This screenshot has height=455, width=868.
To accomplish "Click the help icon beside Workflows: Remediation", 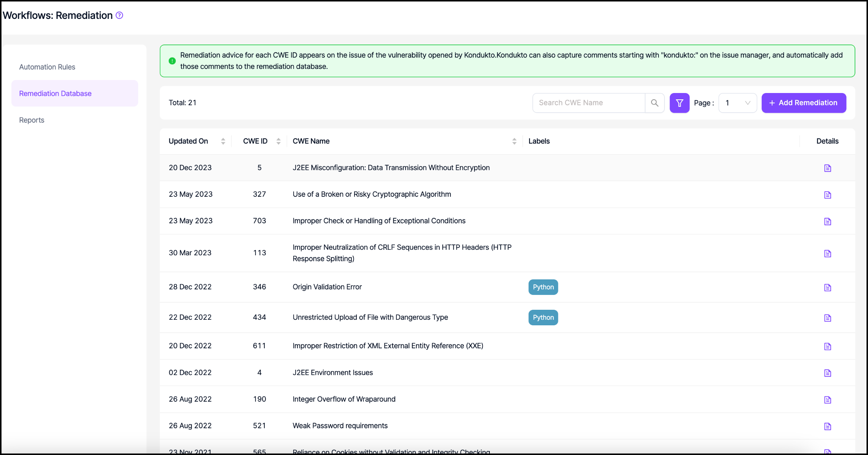I will click(x=119, y=15).
